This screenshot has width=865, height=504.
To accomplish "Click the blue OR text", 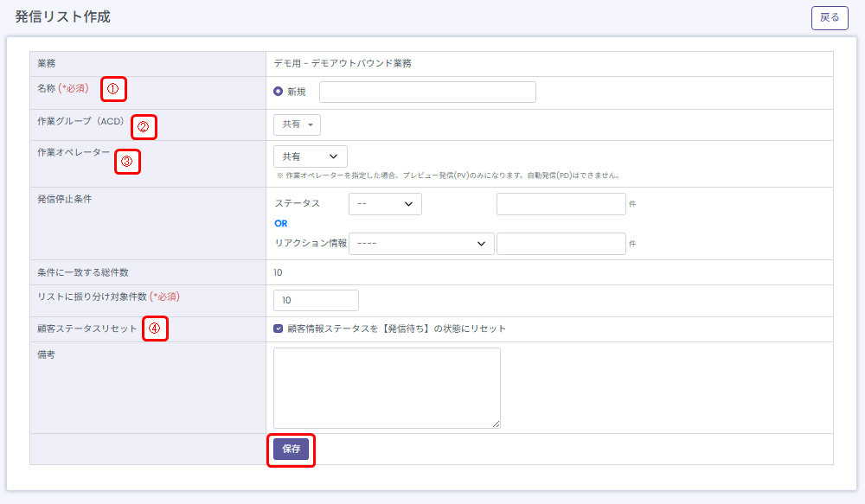I will coord(281,223).
